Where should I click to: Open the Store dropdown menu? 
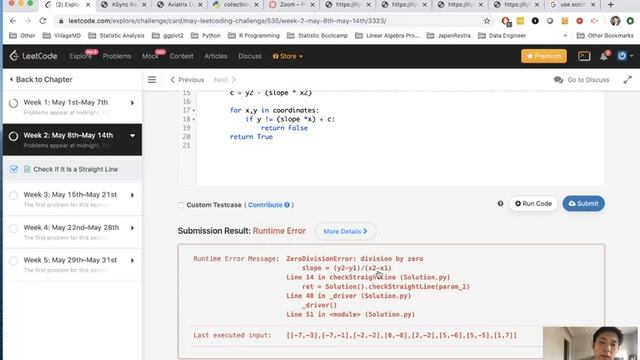[x=288, y=56]
